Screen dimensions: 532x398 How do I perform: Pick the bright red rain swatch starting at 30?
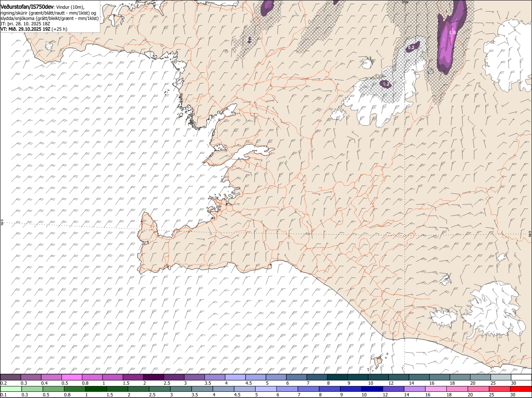point(521,389)
